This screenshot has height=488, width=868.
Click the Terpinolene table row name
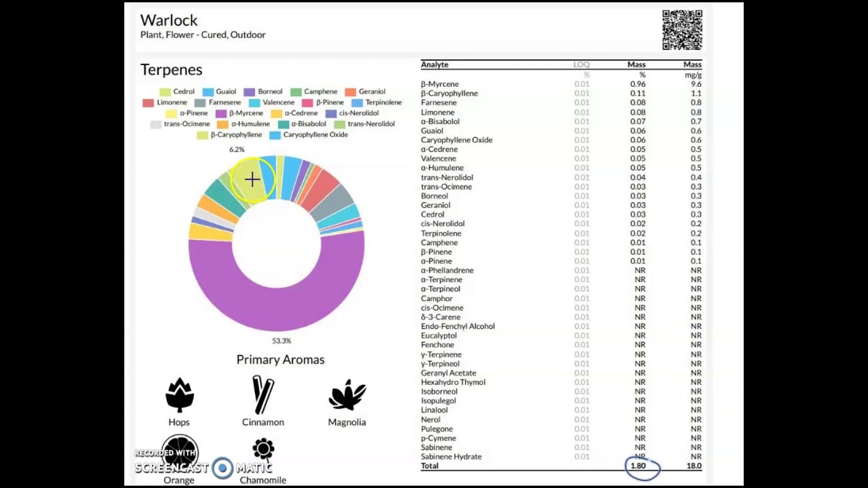(x=441, y=233)
